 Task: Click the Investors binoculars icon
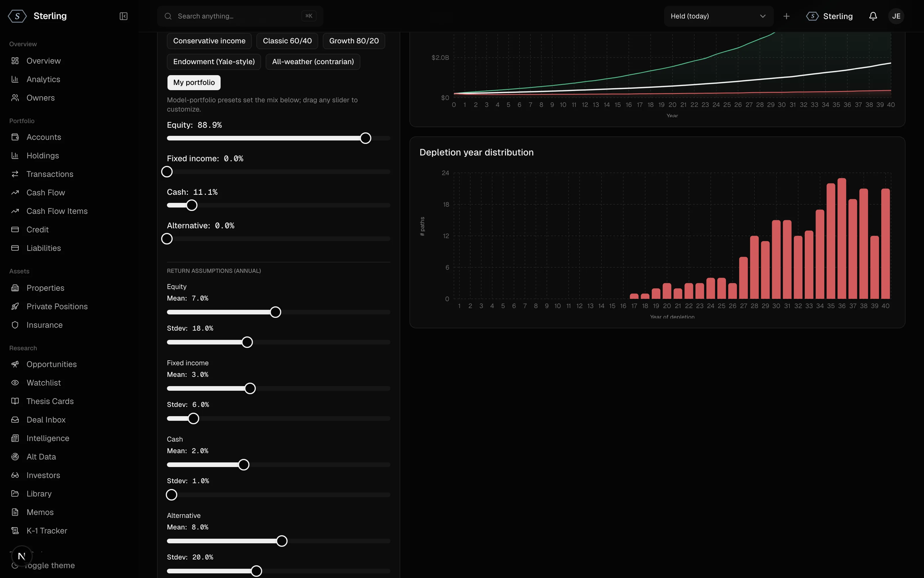coord(15,475)
